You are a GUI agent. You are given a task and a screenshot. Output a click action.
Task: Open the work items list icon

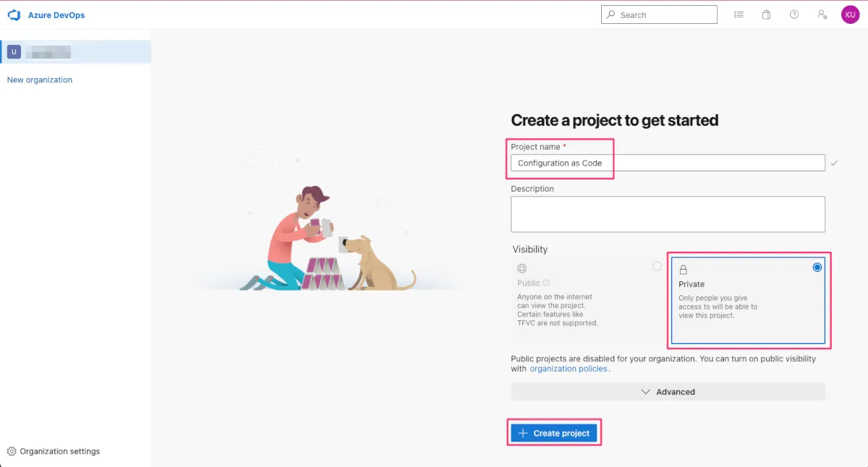tap(739, 14)
